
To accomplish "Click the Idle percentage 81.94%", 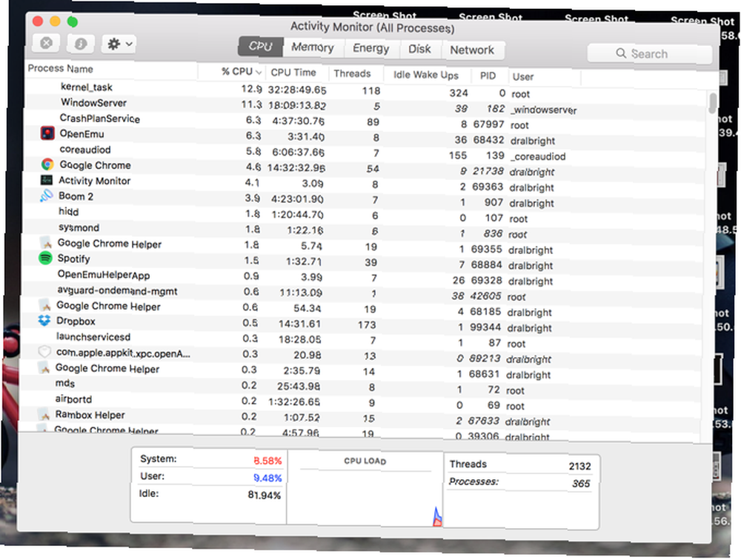I will [x=265, y=496].
